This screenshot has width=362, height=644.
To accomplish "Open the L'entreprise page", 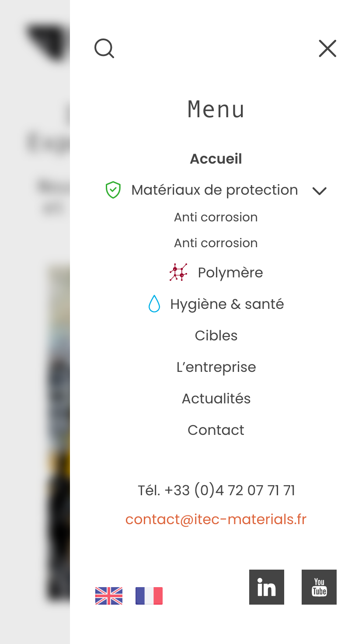I will [216, 367].
